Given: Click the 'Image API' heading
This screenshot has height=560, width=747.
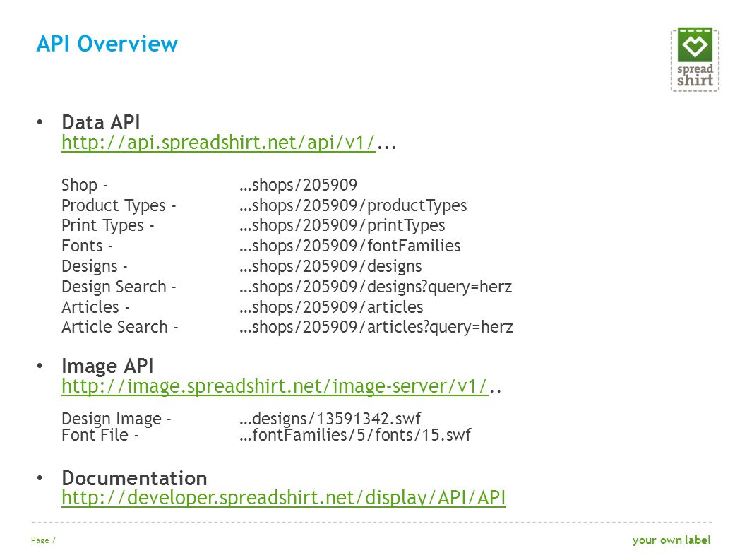Looking at the screenshot, I should [107, 366].
